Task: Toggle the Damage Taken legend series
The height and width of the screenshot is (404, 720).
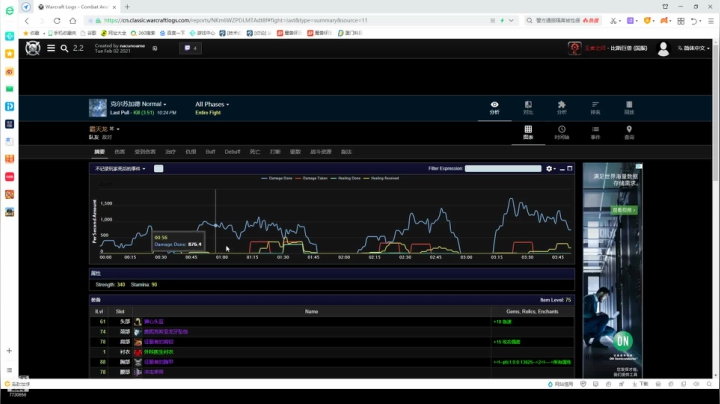Action: pos(312,178)
